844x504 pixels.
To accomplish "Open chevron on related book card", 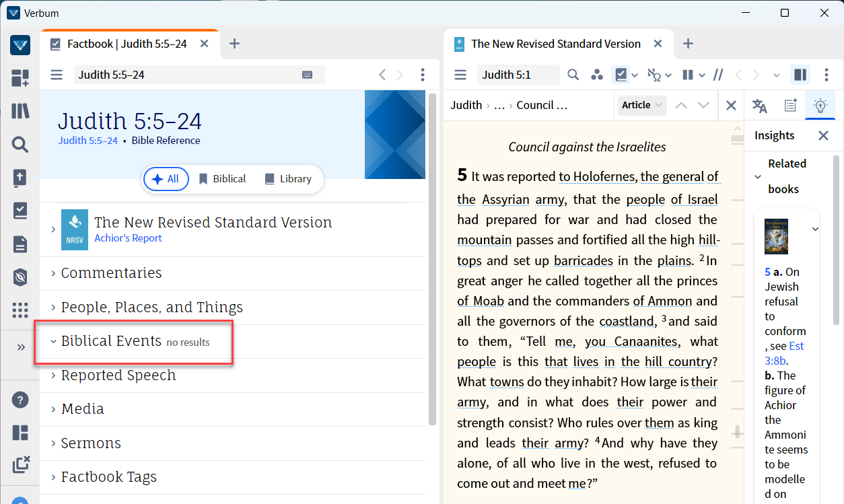I will point(815,229).
